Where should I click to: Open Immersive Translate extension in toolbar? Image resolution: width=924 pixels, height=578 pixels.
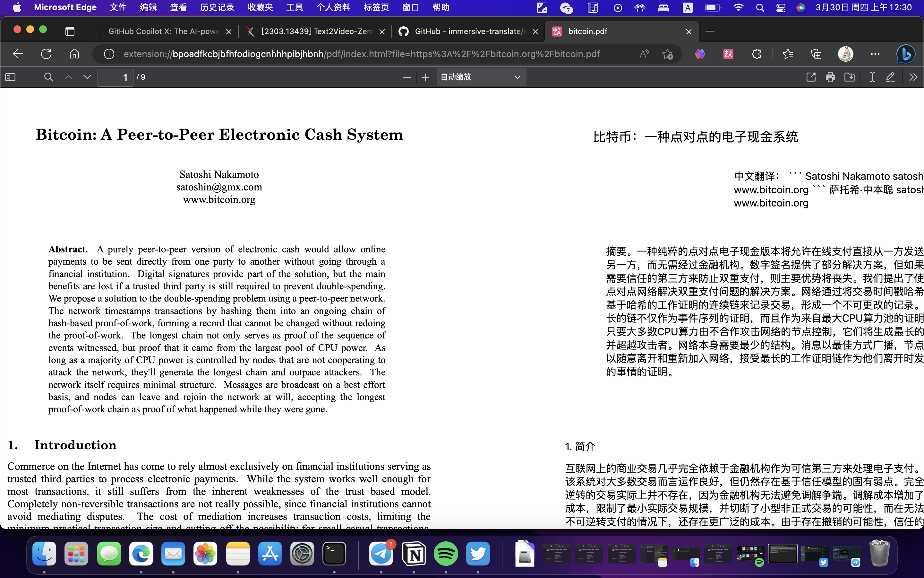[x=728, y=54]
